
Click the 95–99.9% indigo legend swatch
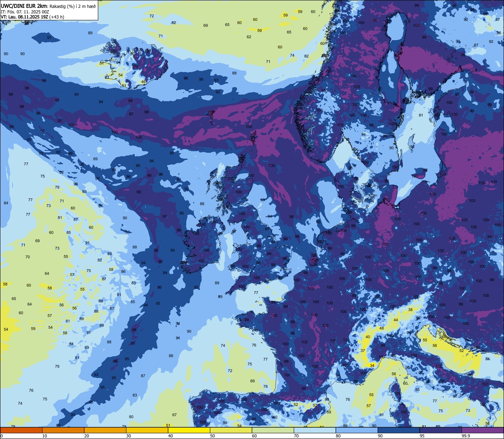coord(441,430)
